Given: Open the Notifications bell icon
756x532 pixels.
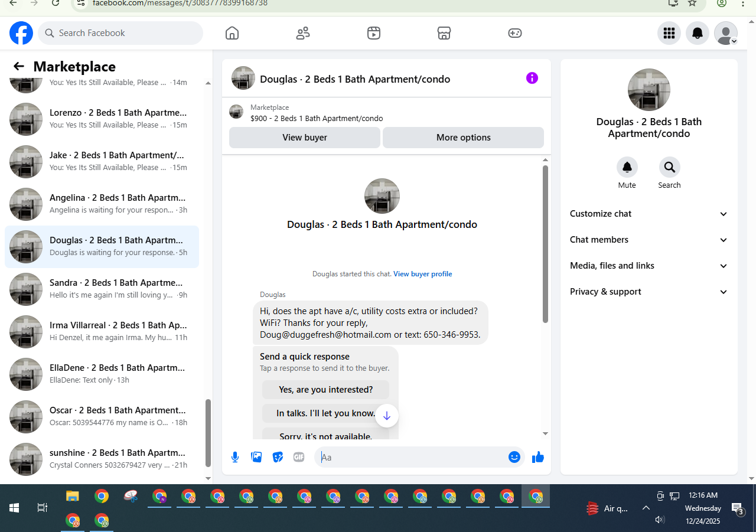Looking at the screenshot, I should pos(698,33).
